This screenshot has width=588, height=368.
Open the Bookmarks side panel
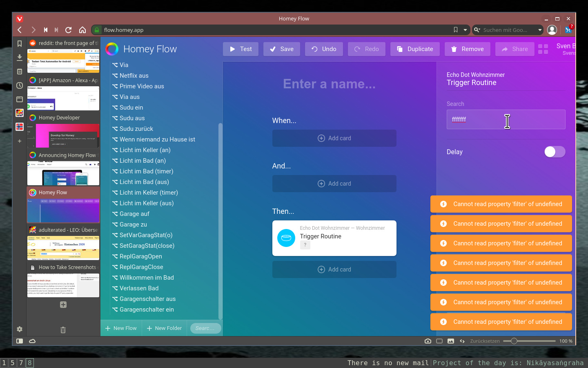pos(20,43)
